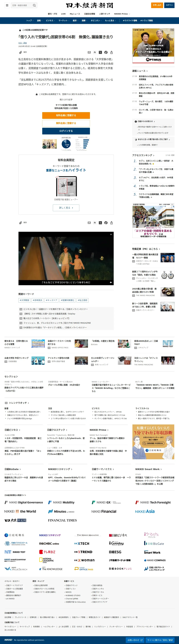This screenshot has width=179, height=644.
Task: Share to note icon above article
Action: click(x=95, y=52)
